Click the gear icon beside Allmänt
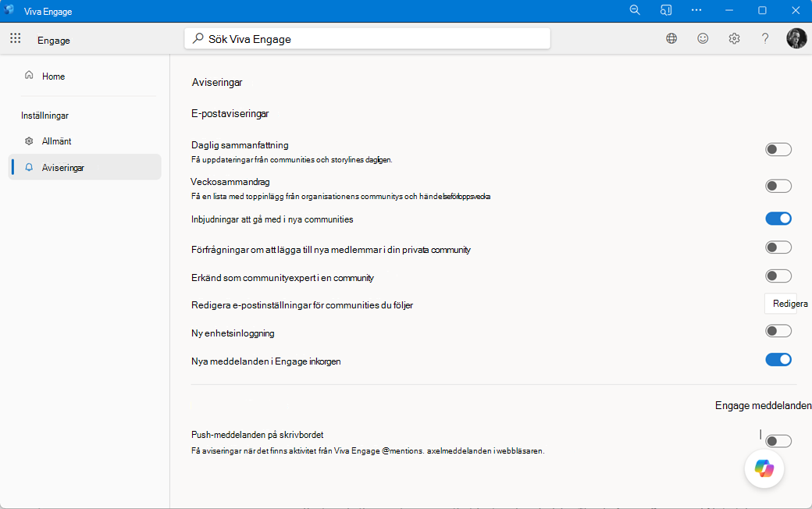Screen dimensions: 812x509 click(29, 141)
